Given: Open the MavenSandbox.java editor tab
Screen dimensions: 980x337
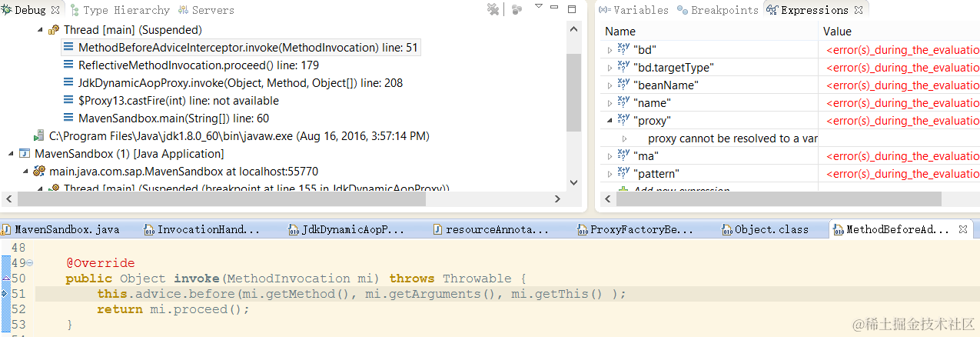Looking at the screenshot, I should (x=61, y=229).
